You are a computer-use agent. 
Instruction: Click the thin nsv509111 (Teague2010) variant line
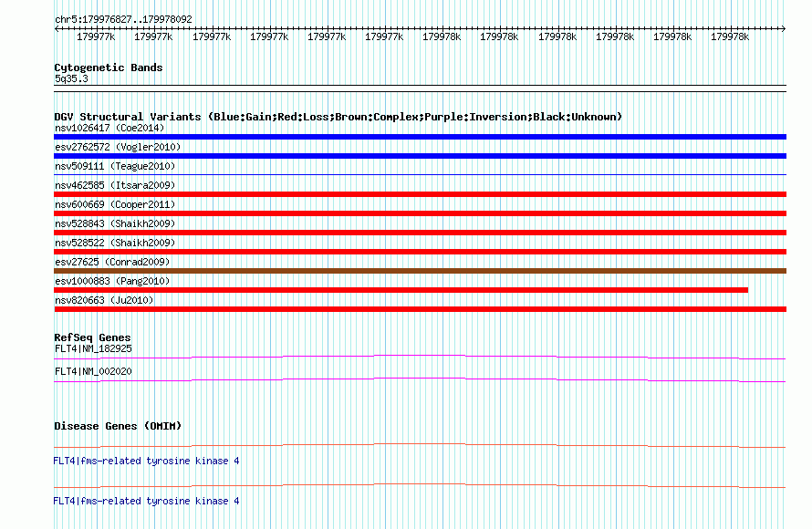pyautogui.click(x=420, y=175)
